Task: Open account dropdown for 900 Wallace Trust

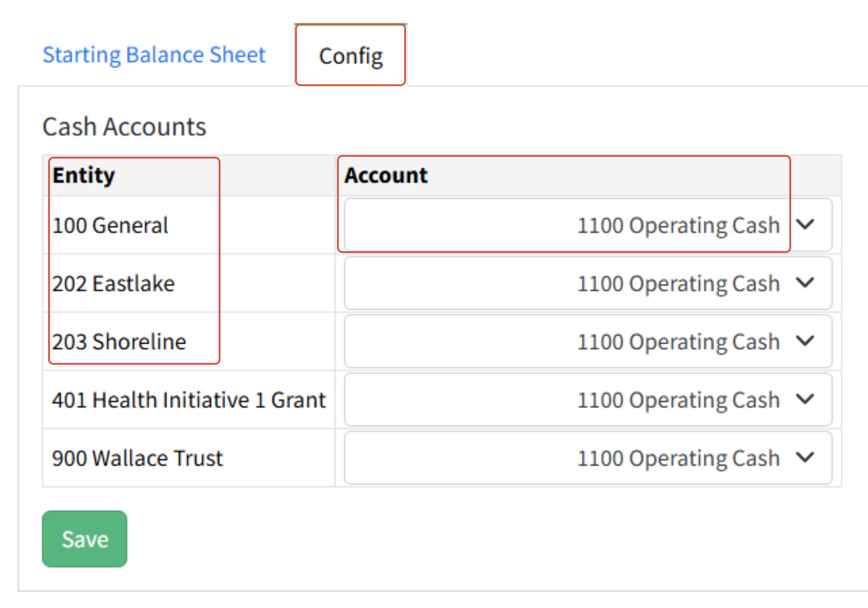Action: click(x=588, y=458)
